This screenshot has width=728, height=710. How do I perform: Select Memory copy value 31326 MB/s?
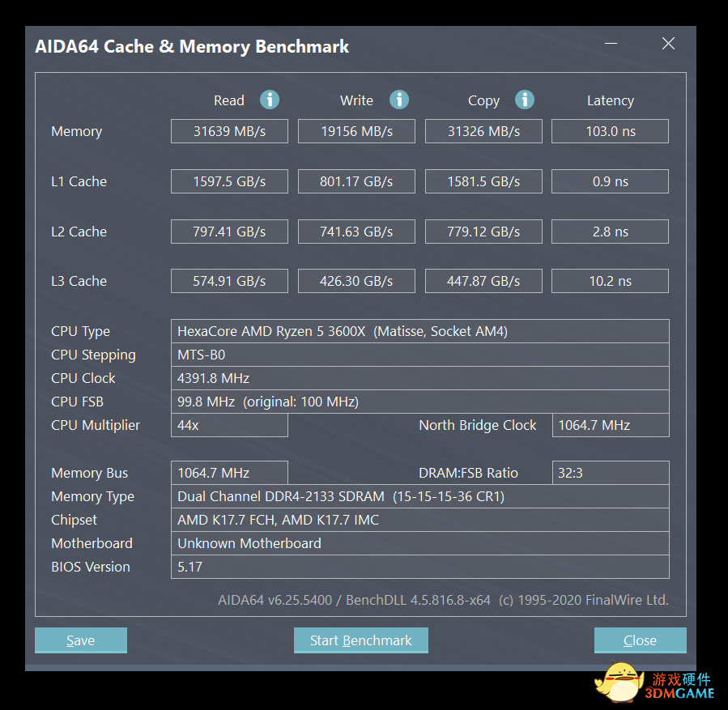coord(483,131)
